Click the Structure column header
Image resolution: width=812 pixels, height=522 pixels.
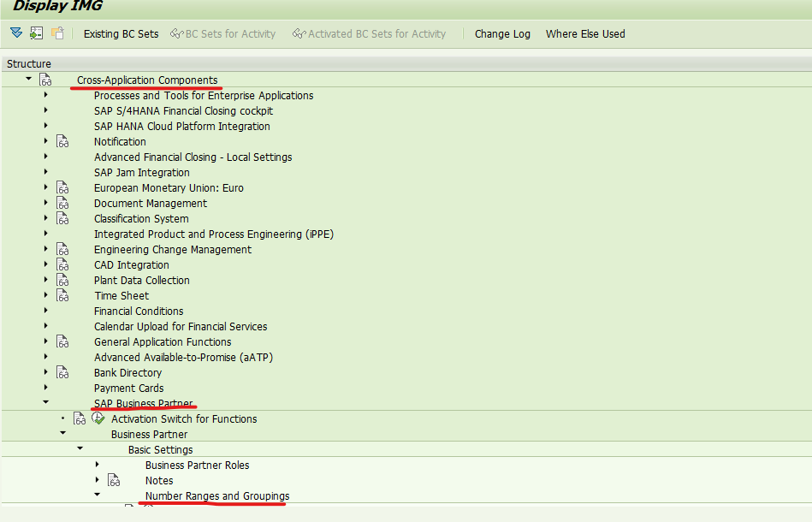click(29, 63)
